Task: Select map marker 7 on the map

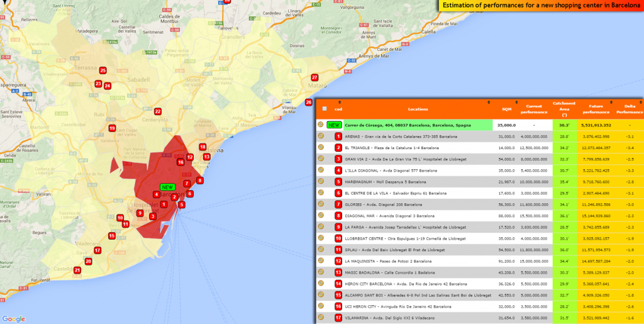Action: click(x=186, y=184)
